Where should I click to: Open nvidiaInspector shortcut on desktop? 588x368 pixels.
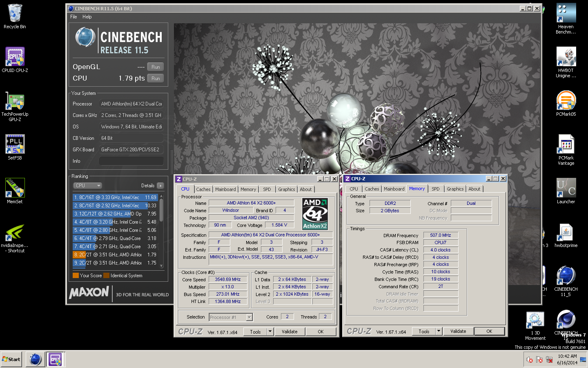coord(15,238)
